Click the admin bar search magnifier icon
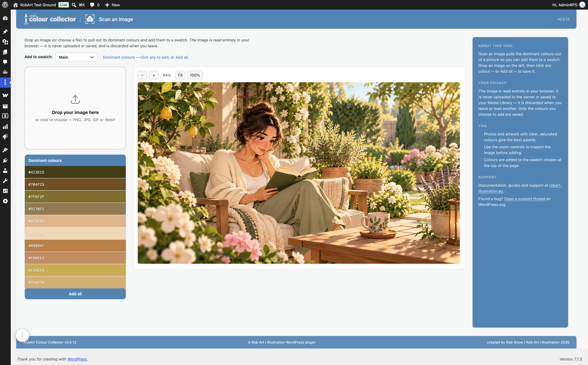The width and height of the screenshot is (588, 365). click(x=74, y=5)
